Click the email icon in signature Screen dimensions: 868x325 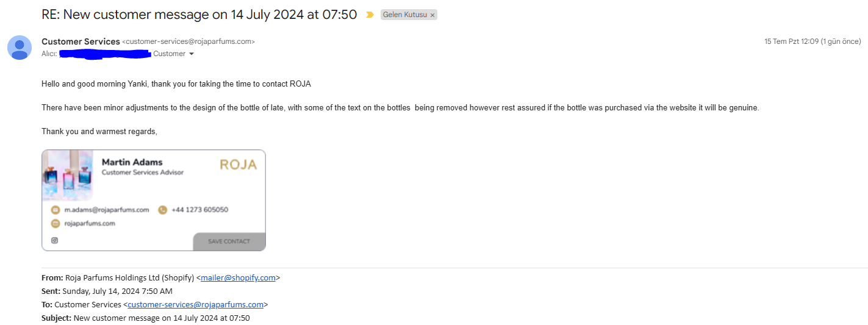55,210
